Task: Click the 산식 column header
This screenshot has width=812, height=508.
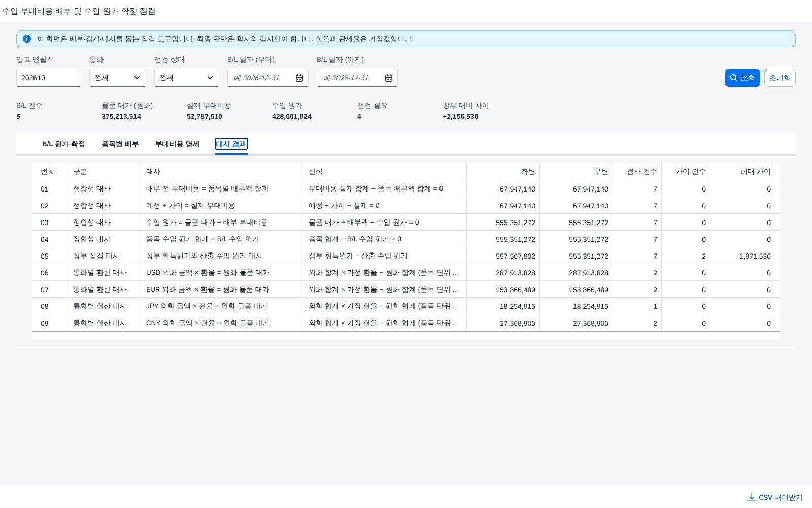Action: 386,172
